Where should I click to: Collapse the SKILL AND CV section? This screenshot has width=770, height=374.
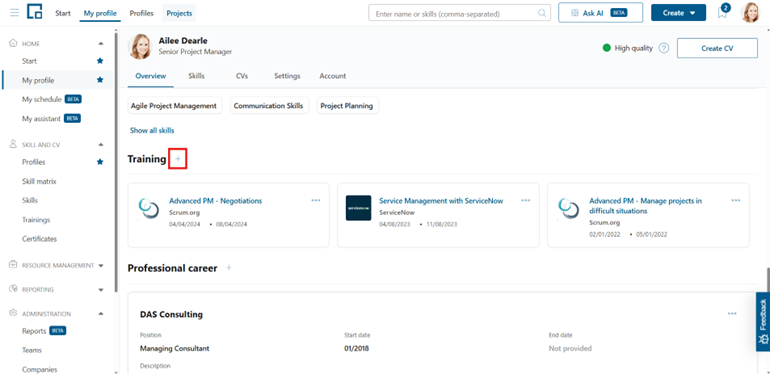click(101, 145)
